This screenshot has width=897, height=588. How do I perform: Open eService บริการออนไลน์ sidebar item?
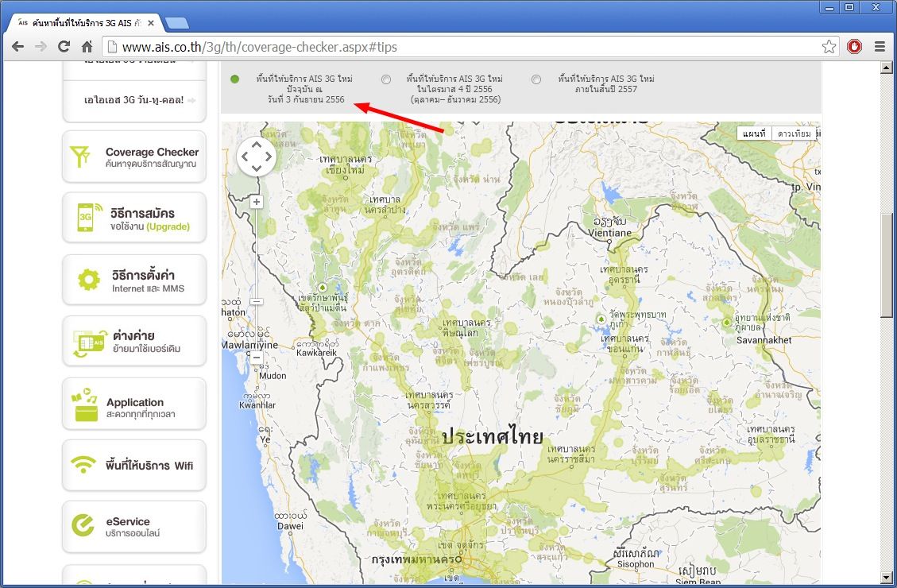[x=133, y=527]
